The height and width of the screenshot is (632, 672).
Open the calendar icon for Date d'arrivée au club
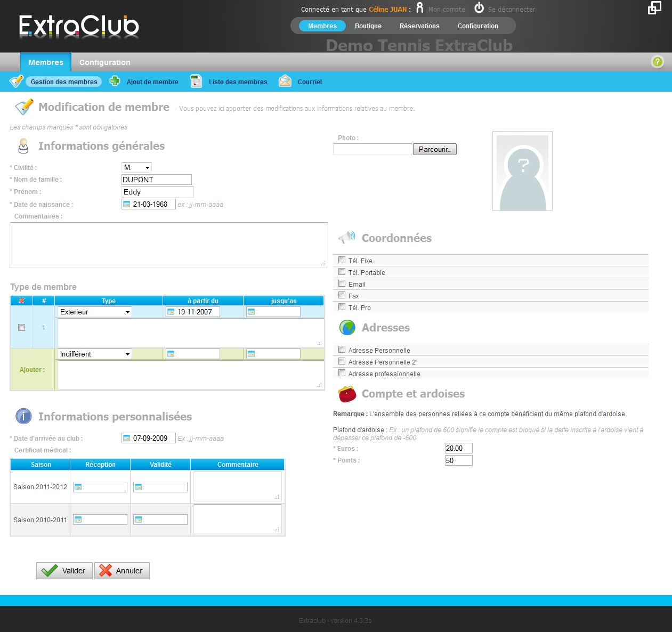click(127, 438)
